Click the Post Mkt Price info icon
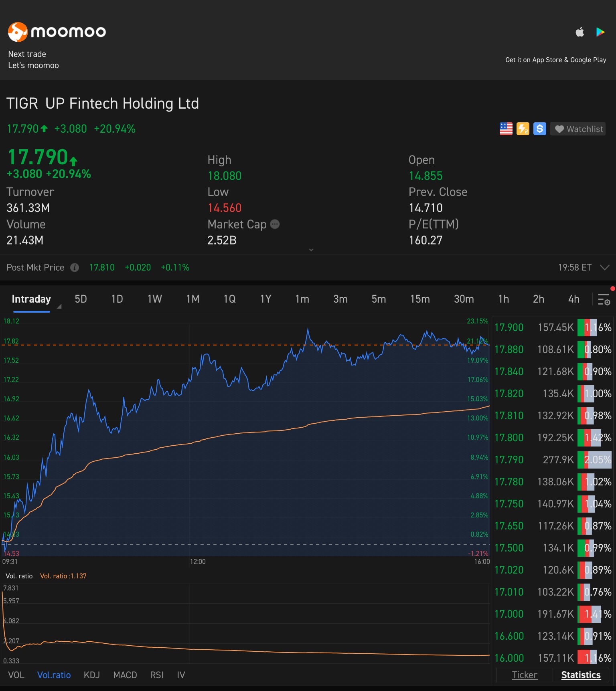616x691 pixels. pos(75,267)
